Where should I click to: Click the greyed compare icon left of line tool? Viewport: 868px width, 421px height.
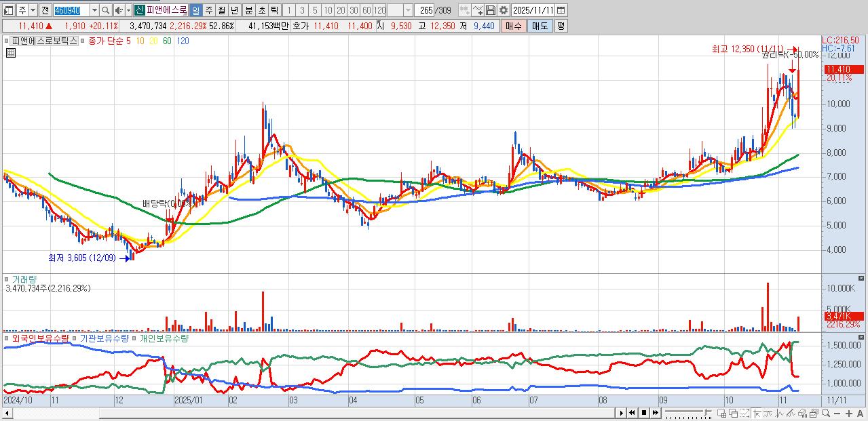(464, 10)
